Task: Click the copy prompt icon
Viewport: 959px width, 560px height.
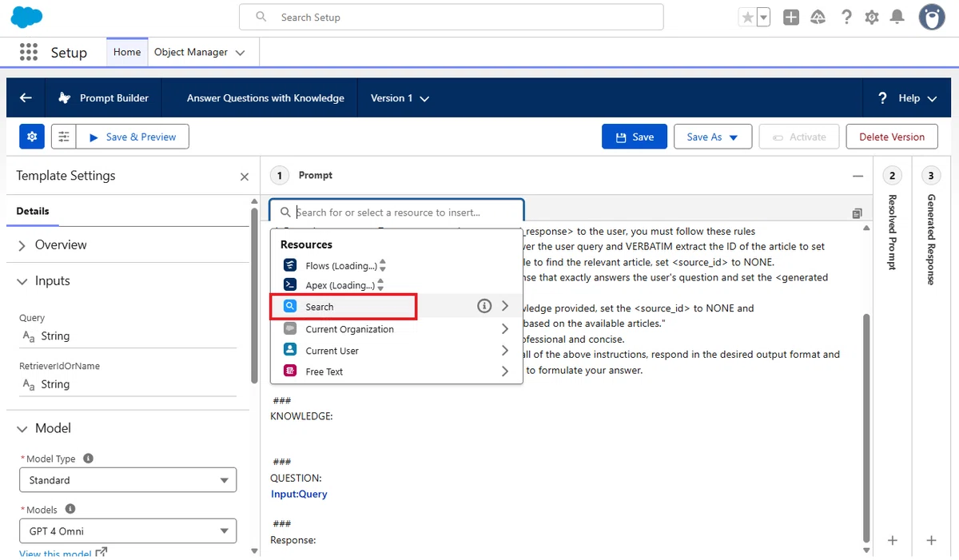Action: coord(857,213)
